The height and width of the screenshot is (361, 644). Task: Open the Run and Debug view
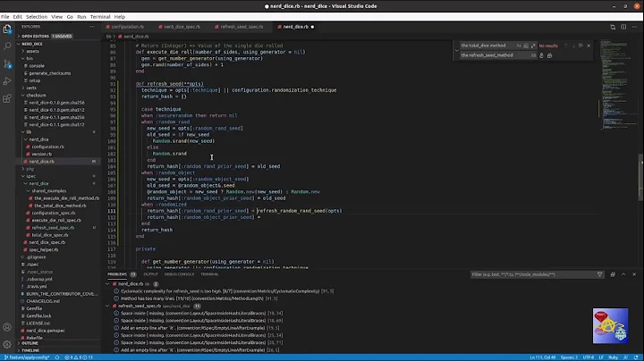pos(7,81)
